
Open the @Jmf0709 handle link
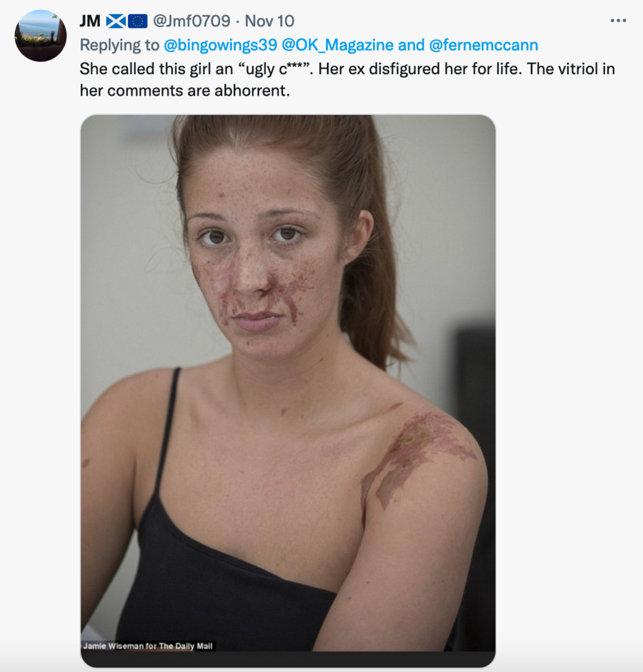pyautogui.click(x=191, y=21)
